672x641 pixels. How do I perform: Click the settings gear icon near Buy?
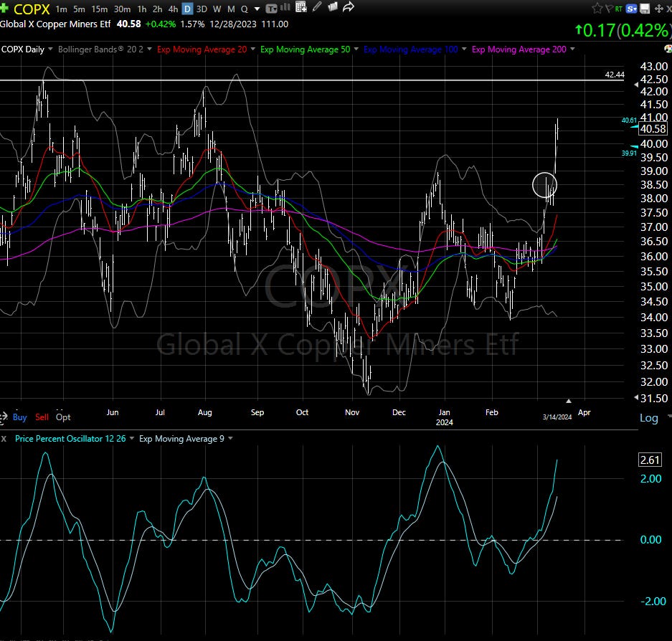click(x=3, y=417)
